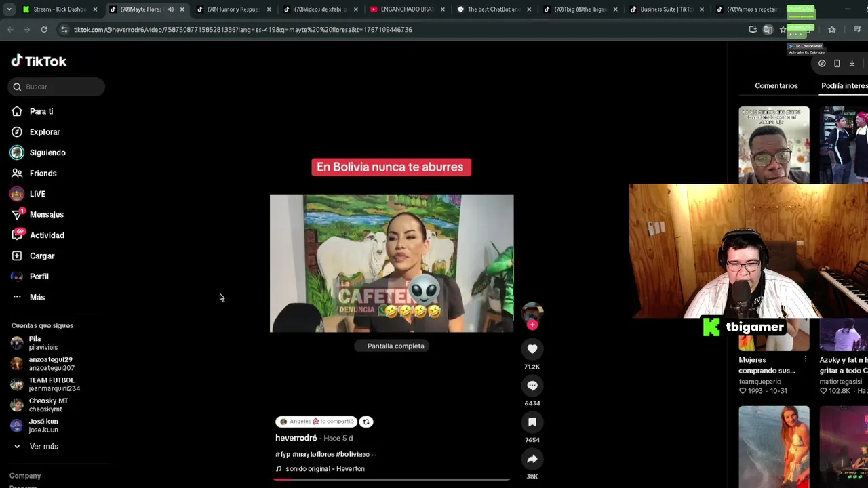Open comments via speech bubble icon
The height and width of the screenshot is (488, 868).
532,385
